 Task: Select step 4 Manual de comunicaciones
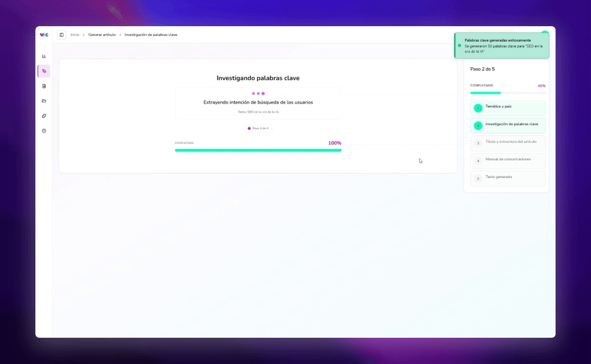pos(507,160)
